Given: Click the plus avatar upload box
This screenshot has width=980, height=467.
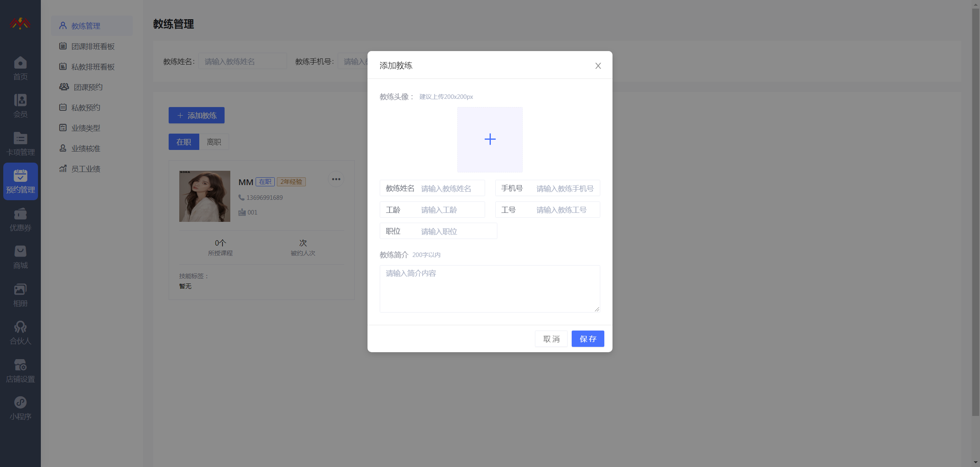Looking at the screenshot, I should point(490,139).
